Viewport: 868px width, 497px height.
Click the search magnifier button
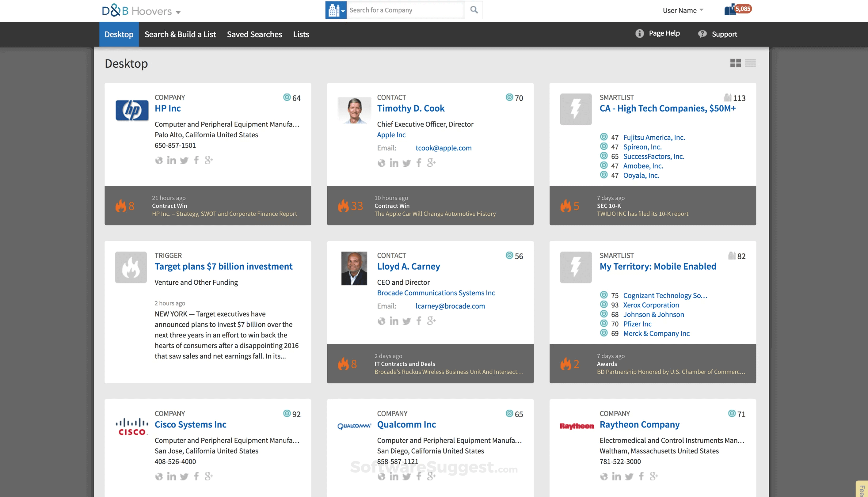(x=474, y=10)
